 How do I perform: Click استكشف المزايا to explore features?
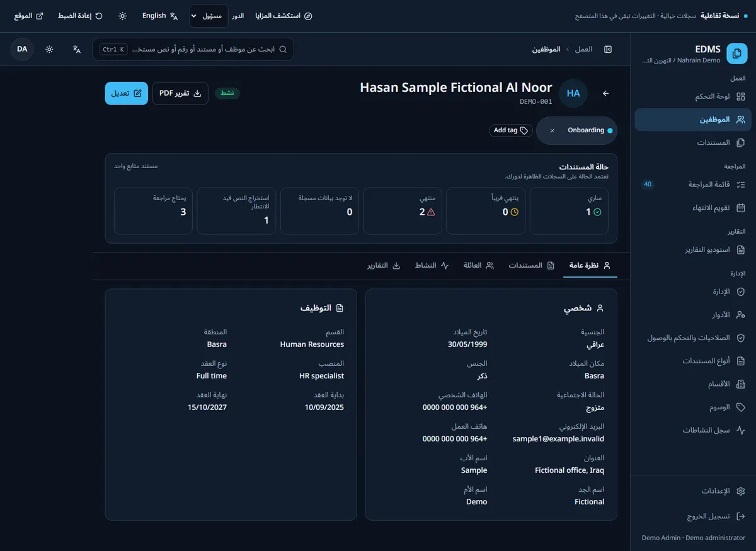click(284, 16)
